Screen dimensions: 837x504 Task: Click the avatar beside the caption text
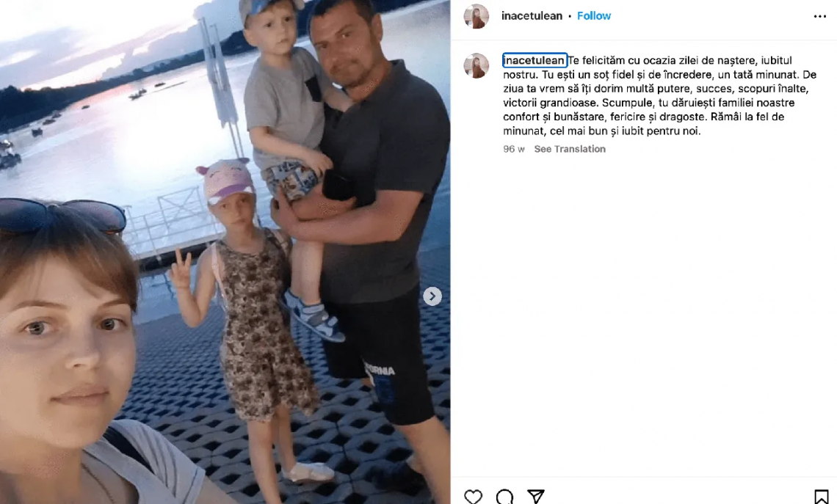click(477, 65)
